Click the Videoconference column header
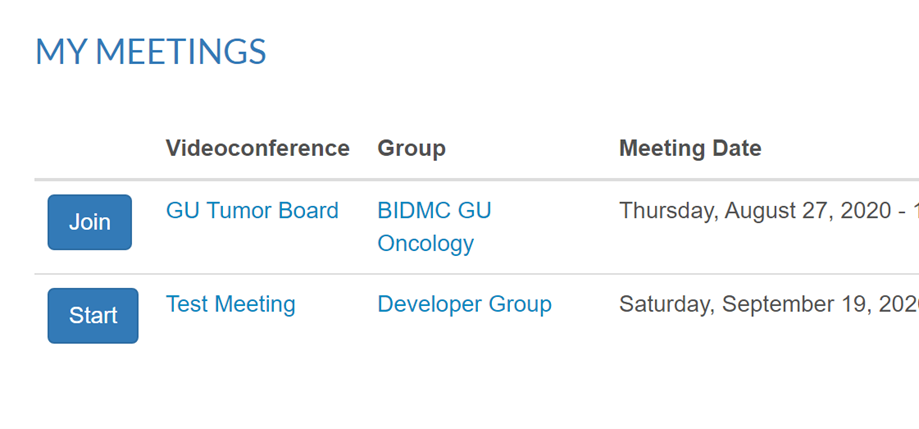Image resolution: width=919 pixels, height=429 pixels. coord(257,149)
